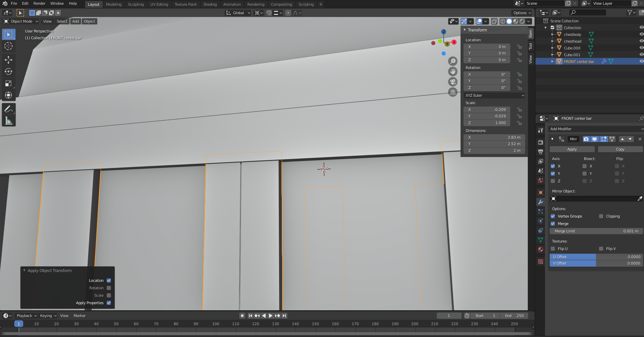Image resolution: width=644 pixels, height=337 pixels.
Task: Move the Mirror modifier up
Action: 622,139
